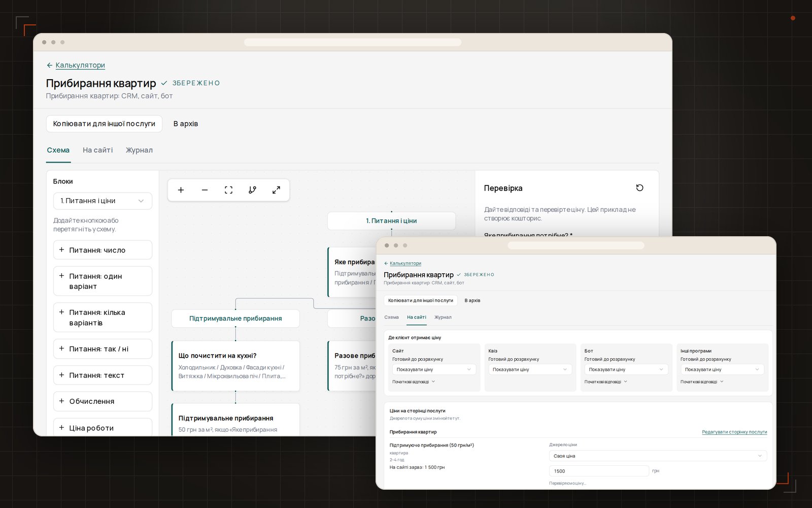Click back arrow beside Калькулятори in front window
The width and height of the screenshot is (812, 508).
[386, 264]
